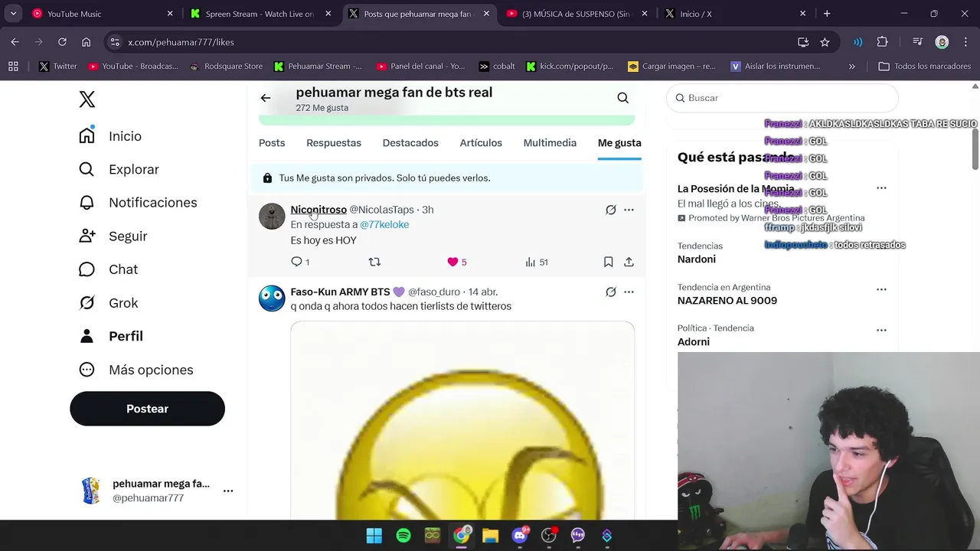This screenshot has height=551, width=980.
Task: View stats icon showing 51 views
Action: 531,262
